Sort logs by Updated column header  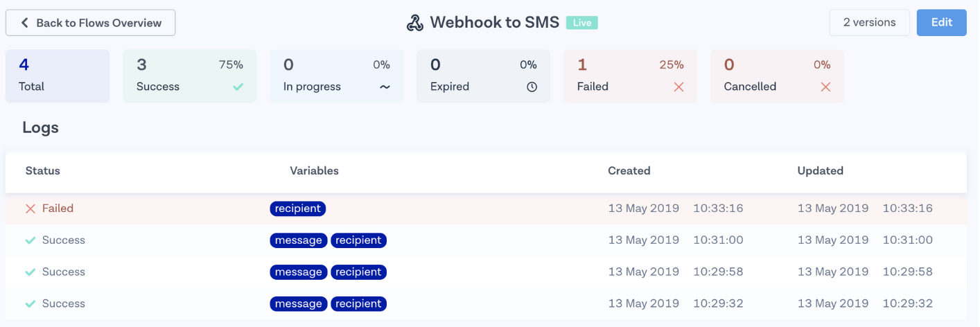[820, 171]
